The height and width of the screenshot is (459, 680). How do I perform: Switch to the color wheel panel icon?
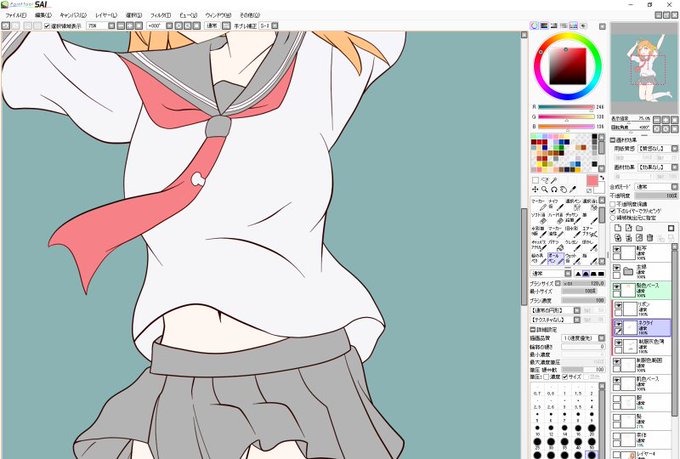[x=534, y=26]
